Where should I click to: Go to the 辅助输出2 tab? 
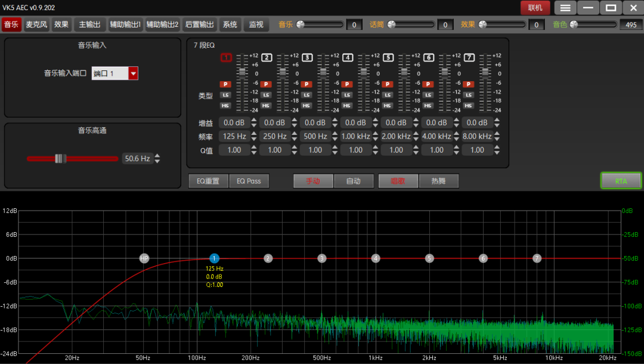163,24
